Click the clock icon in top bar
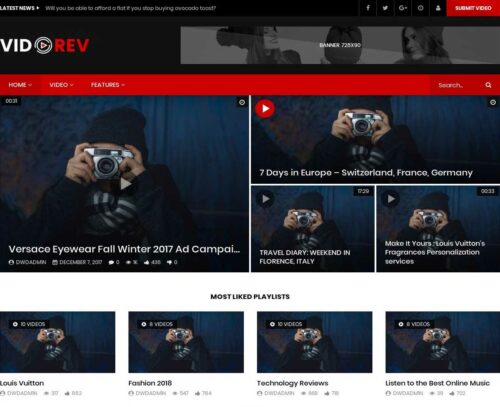The height and width of the screenshot is (407, 500). tap(421, 8)
